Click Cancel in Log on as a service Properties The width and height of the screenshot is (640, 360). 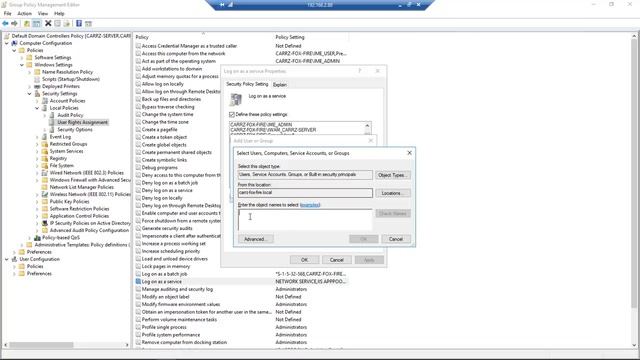tap(336, 260)
